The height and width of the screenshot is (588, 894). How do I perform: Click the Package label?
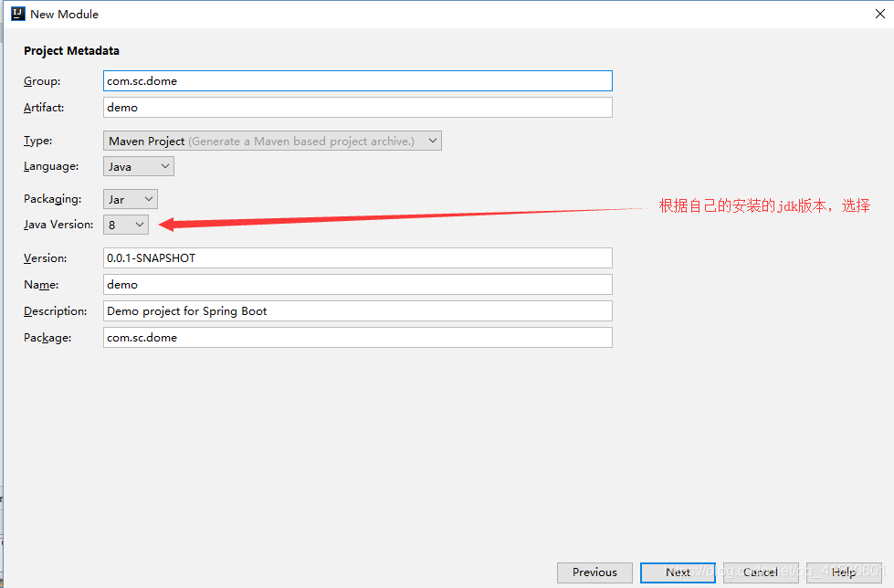pyautogui.click(x=47, y=338)
